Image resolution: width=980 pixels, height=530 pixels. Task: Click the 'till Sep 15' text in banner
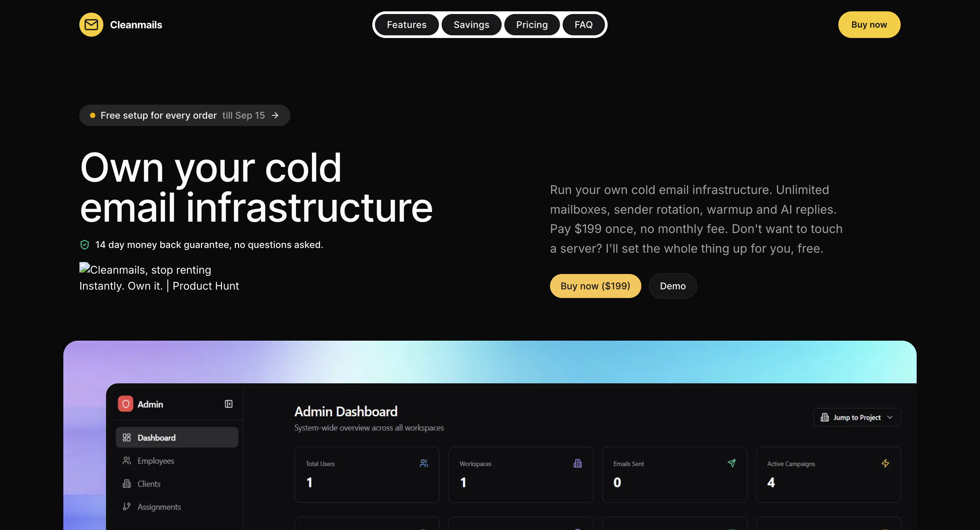tap(243, 115)
